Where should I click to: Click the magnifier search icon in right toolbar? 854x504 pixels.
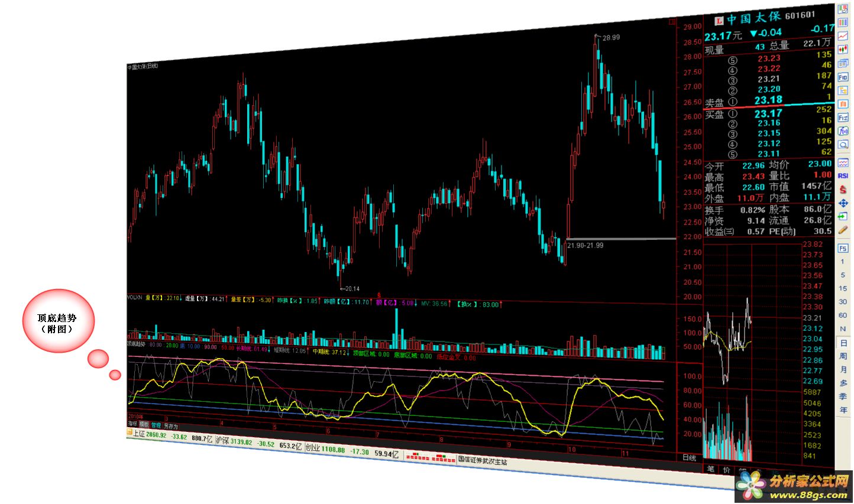pyautogui.click(x=843, y=145)
